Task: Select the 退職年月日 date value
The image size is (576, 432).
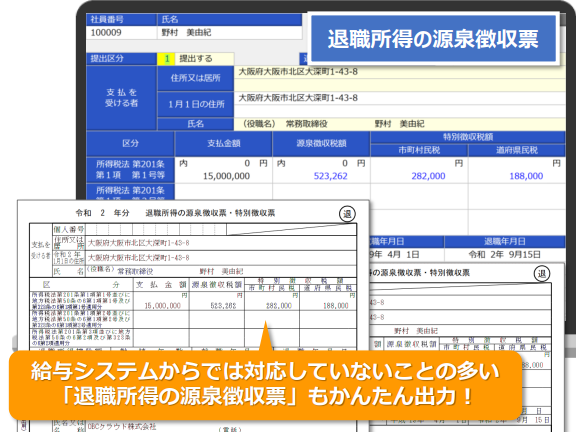Action: pos(505,255)
